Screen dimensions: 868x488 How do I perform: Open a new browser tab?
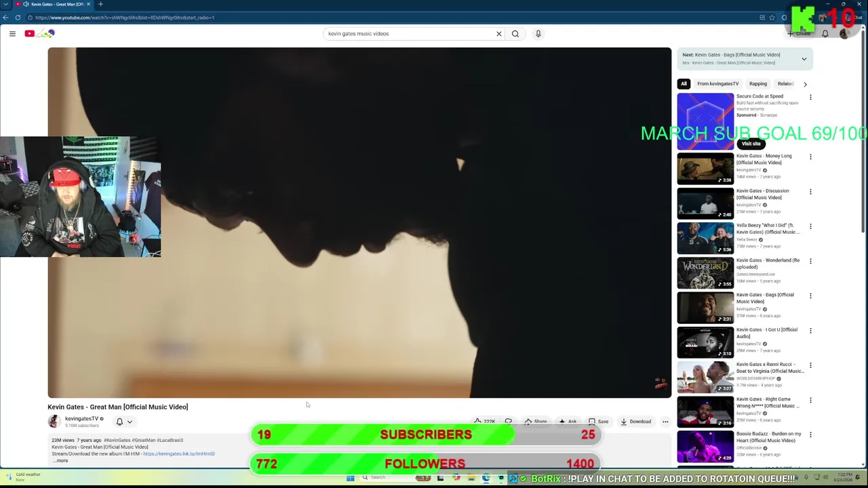point(100,4)
